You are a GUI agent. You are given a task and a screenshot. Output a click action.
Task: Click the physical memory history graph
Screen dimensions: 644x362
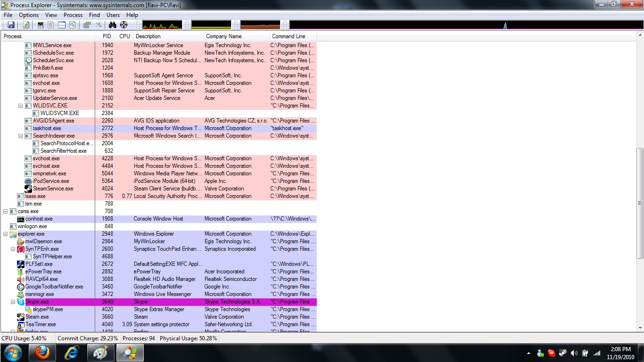(x=261, y=25)
